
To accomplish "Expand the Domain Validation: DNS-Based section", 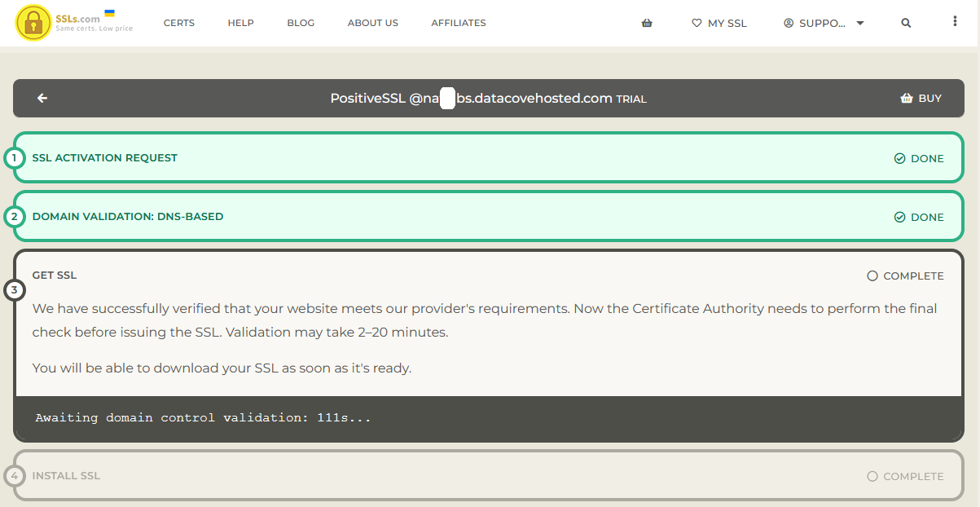I will point(128,217).
